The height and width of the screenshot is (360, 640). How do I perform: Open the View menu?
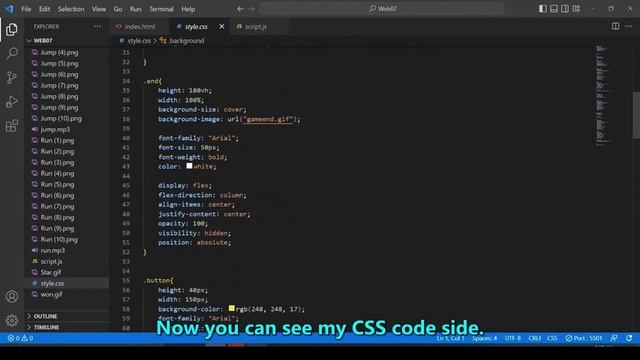coord(99,9)
